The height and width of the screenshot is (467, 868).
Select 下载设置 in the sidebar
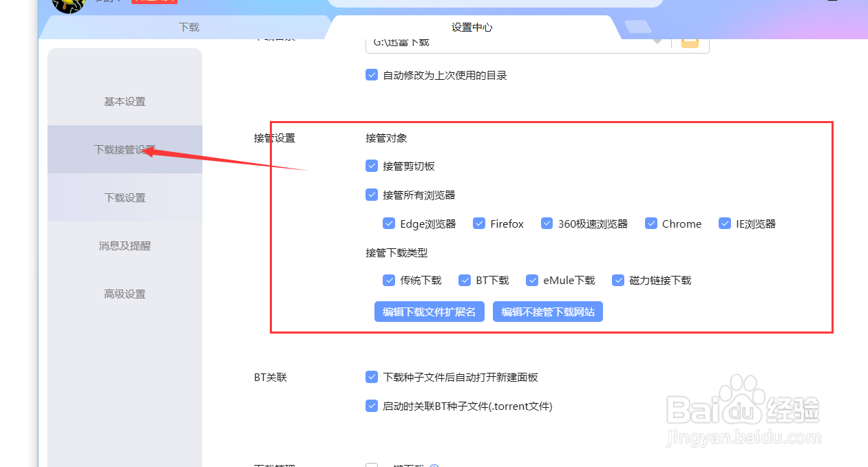click(x=125, y=197)
